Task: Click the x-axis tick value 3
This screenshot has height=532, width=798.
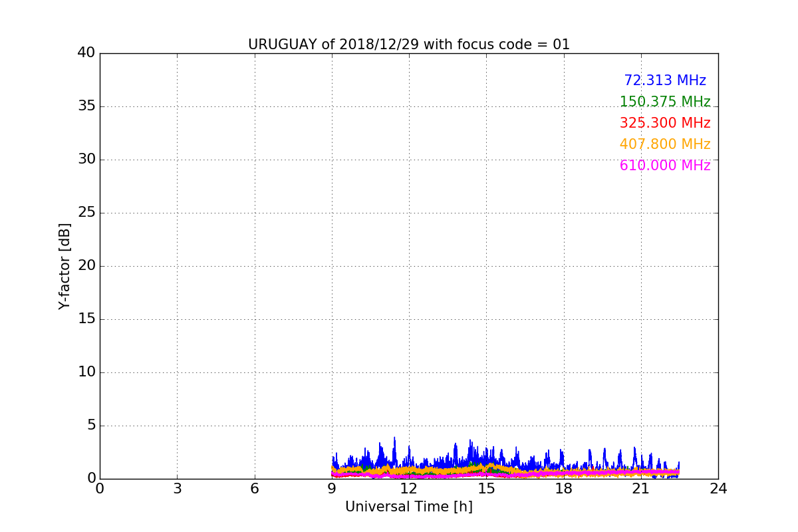Action: pyautogui.click(x=177, y=489)
